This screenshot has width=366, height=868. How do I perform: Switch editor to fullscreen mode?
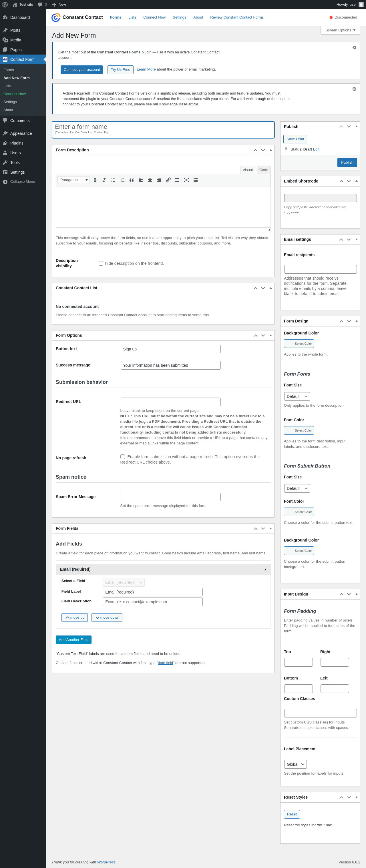(x=186, y=180)
